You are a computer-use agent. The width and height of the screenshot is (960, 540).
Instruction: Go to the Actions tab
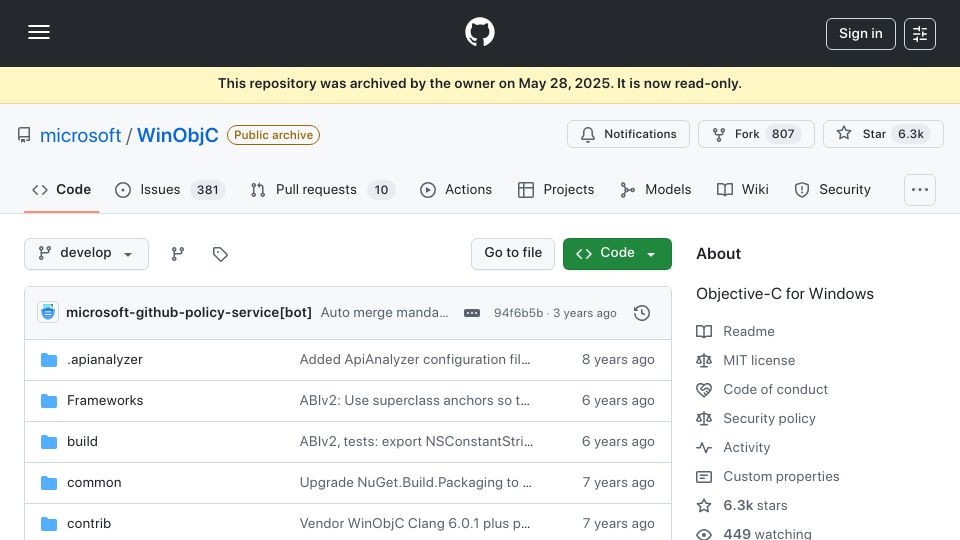[456, 190]
